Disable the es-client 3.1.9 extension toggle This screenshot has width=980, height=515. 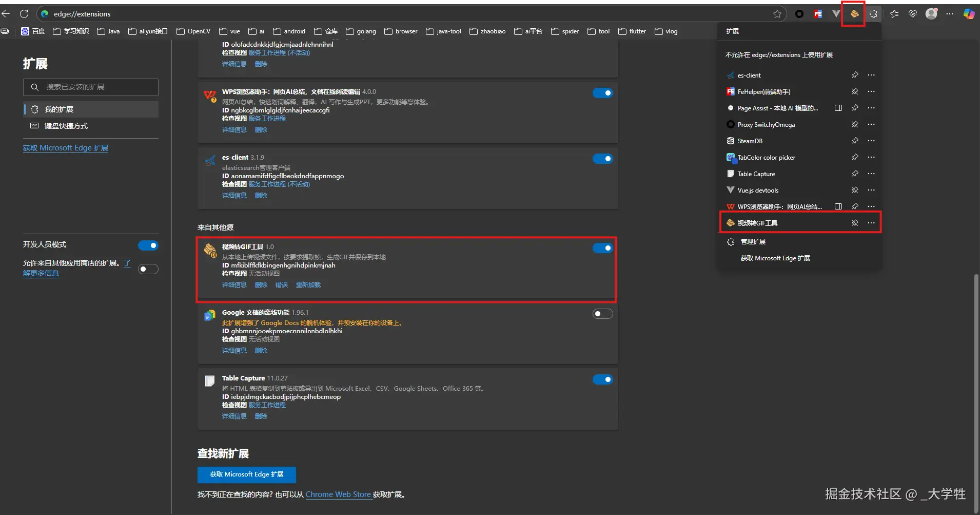tap(603, 159)
